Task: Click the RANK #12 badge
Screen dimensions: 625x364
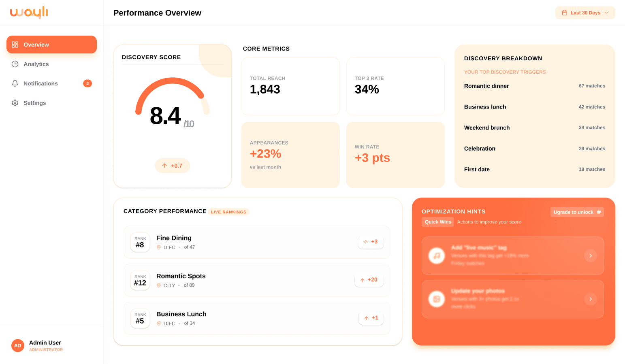Action: pyautogui.click(x=140, y=280)
